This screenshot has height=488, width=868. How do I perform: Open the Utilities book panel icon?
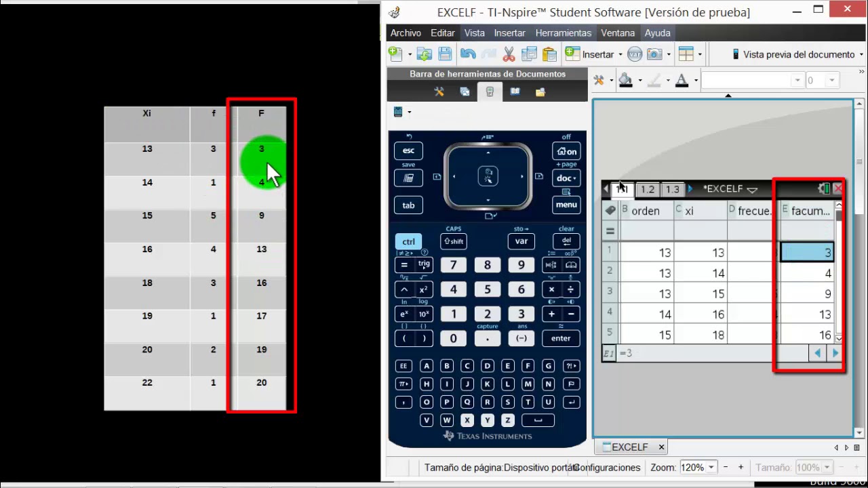coord(515,92)
